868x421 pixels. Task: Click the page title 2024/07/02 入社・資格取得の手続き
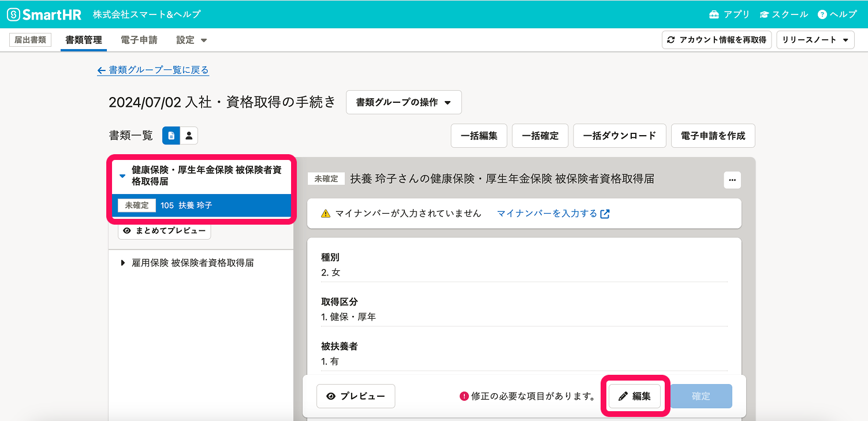tap(222, 102)
